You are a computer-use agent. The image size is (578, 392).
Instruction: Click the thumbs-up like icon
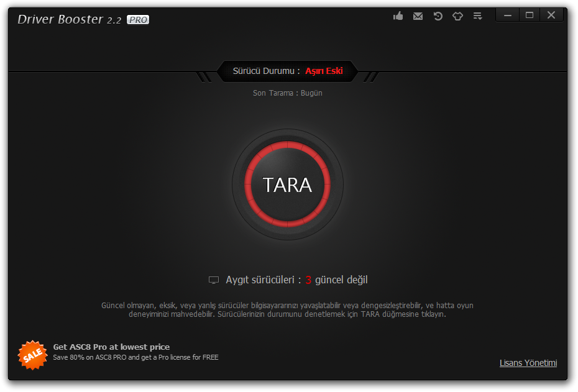click(x=398, y=16)
